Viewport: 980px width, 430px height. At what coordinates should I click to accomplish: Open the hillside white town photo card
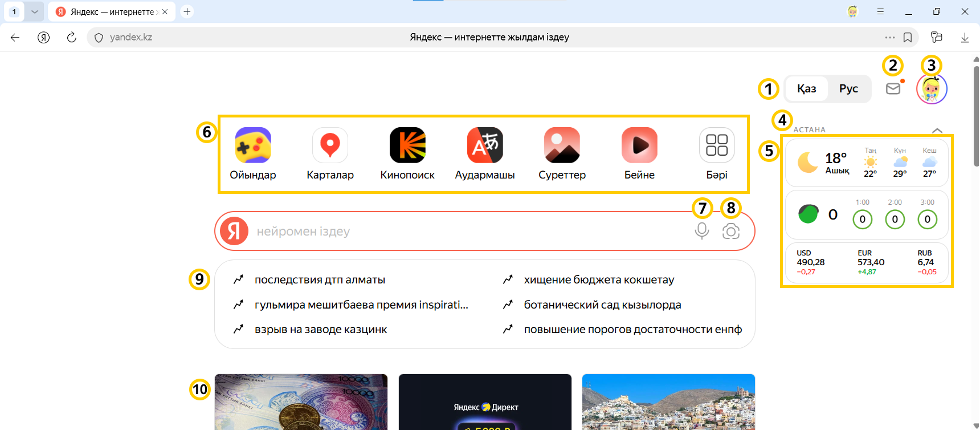(x=668, y=402)
